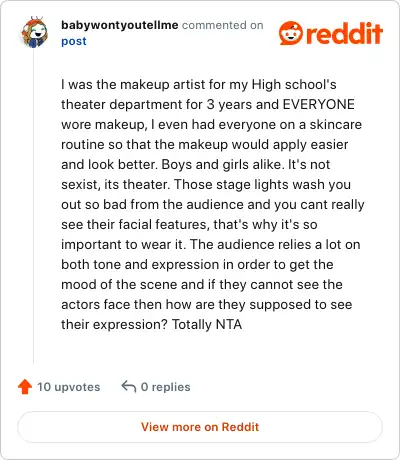Visit the babywontyoutellme username profile
400x460 pixels.
(119, 25)
